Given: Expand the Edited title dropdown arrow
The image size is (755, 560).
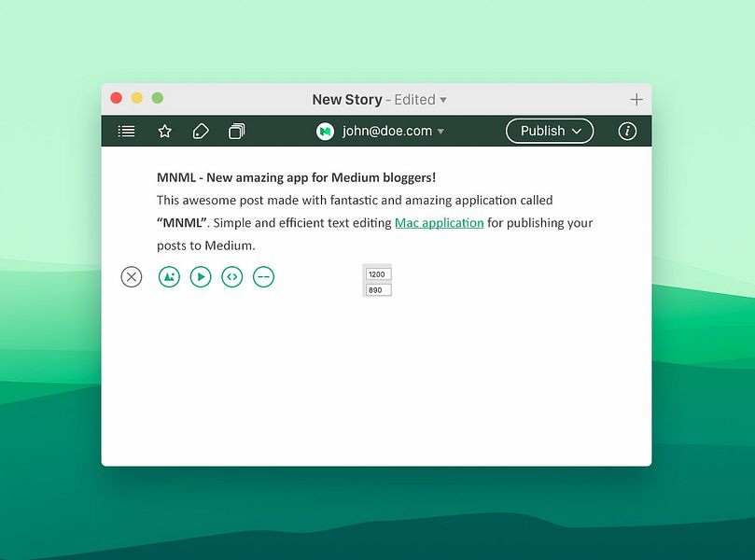Looking at the screenshot, I should click(443, 100).
